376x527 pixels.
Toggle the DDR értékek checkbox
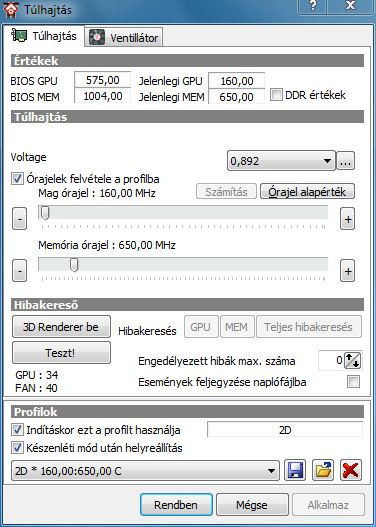pos(276,95)
